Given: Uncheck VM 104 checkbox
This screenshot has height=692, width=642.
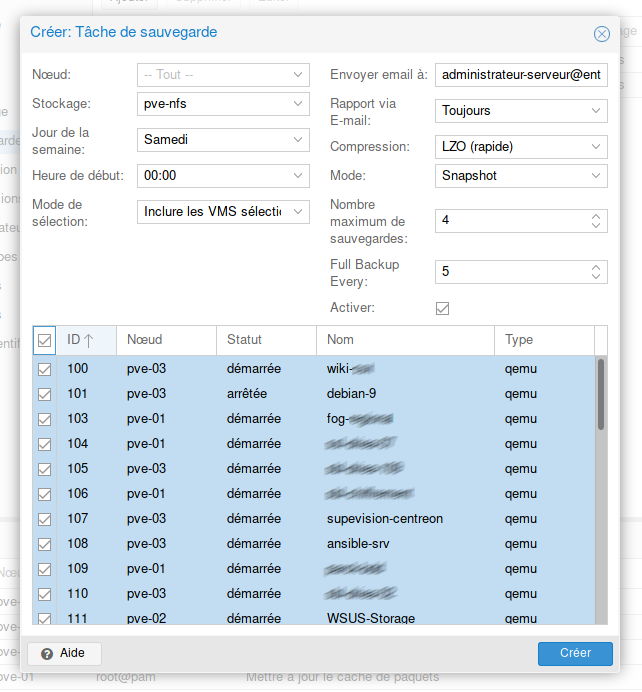Looking at the screenshot, I should (x=44, y=444).
